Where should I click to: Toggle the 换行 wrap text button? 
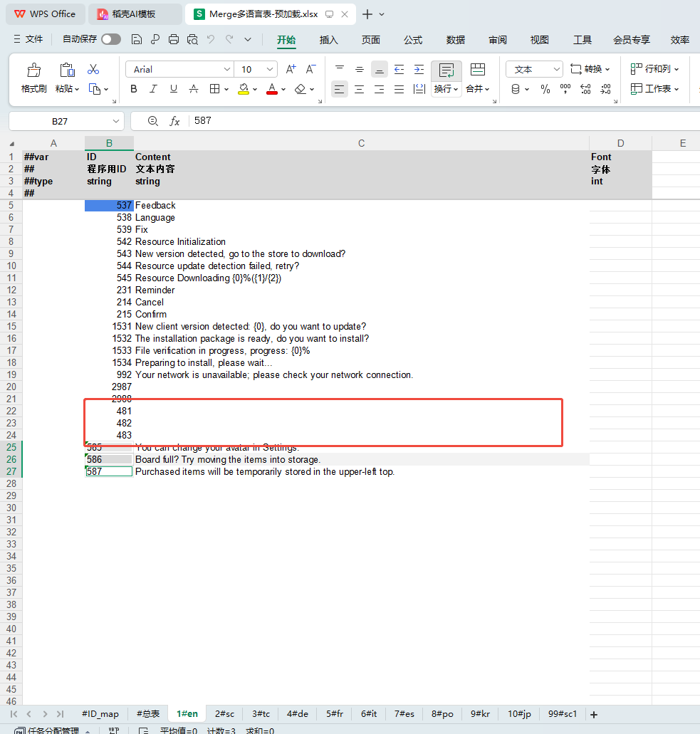(446, 78)
